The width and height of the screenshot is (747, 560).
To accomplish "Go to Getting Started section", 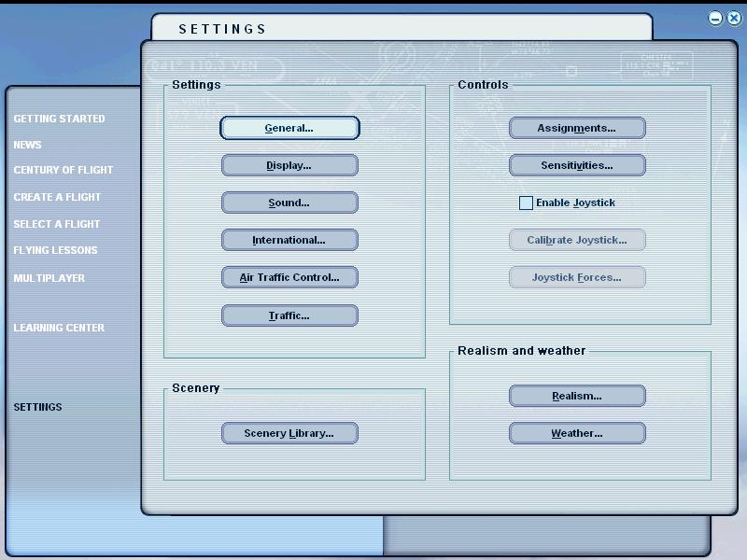I will click(59, 119).
